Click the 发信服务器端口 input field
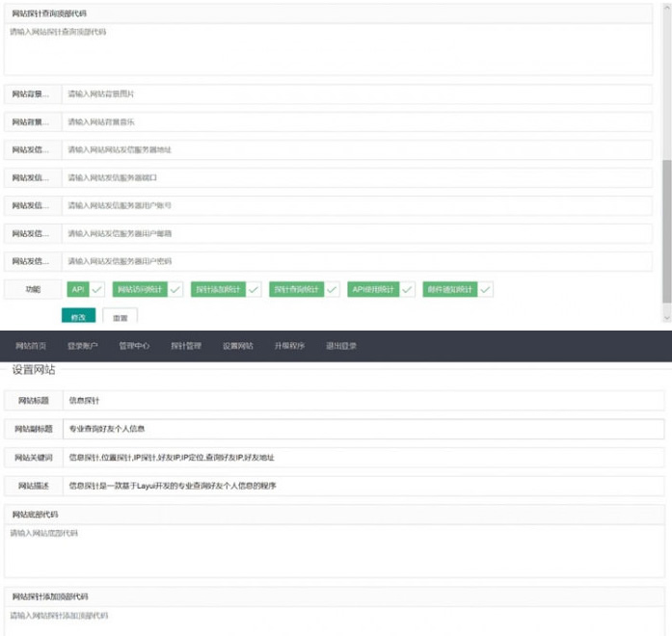This screenshot has height=636, width=672. (x=357, y=177)
